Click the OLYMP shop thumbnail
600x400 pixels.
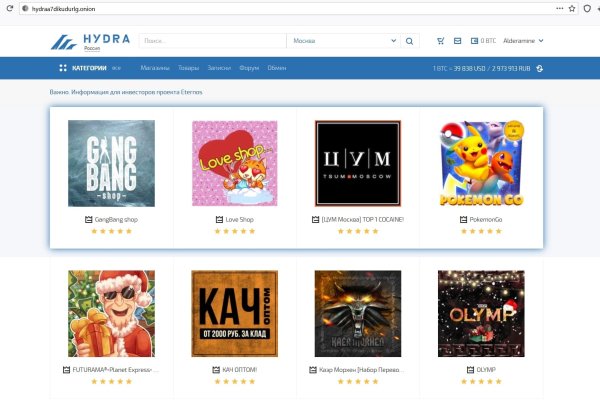point(480,314)
